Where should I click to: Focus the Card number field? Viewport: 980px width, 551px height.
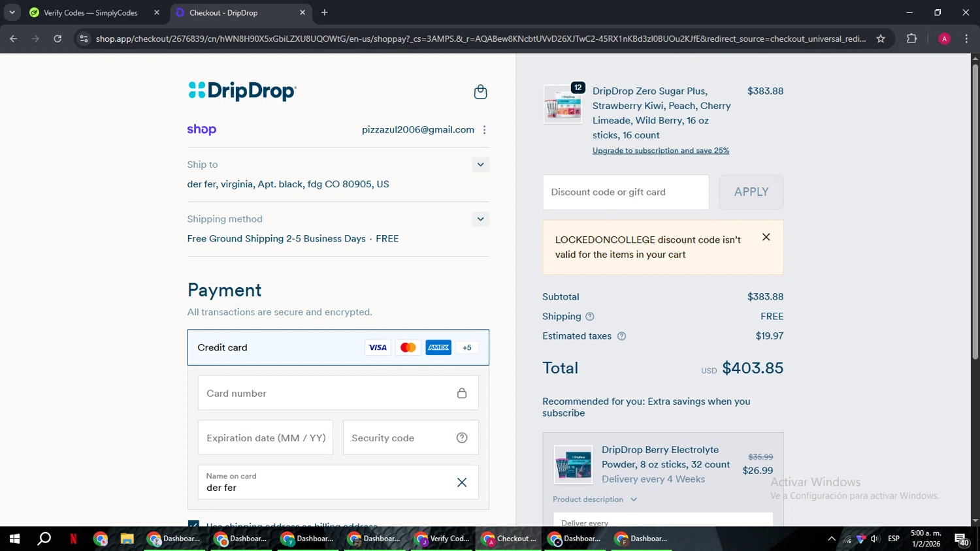(338, 393)
